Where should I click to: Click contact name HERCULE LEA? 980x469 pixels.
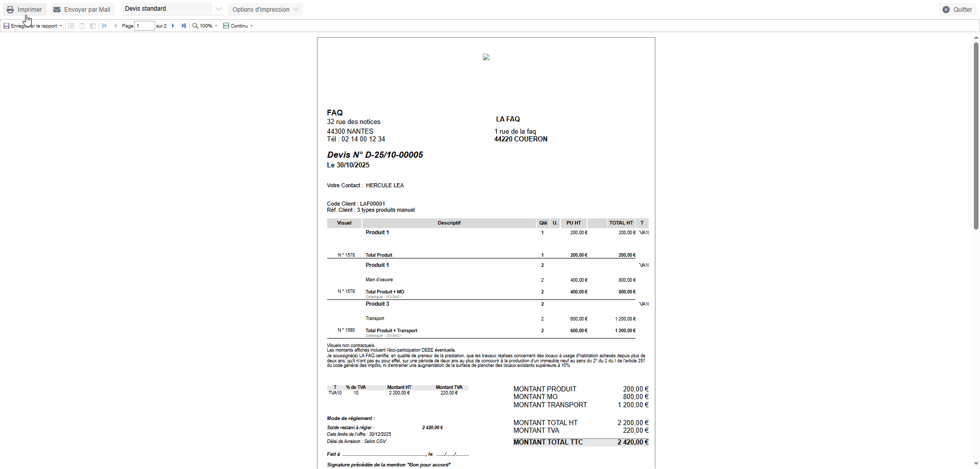(x=385, y=186)
